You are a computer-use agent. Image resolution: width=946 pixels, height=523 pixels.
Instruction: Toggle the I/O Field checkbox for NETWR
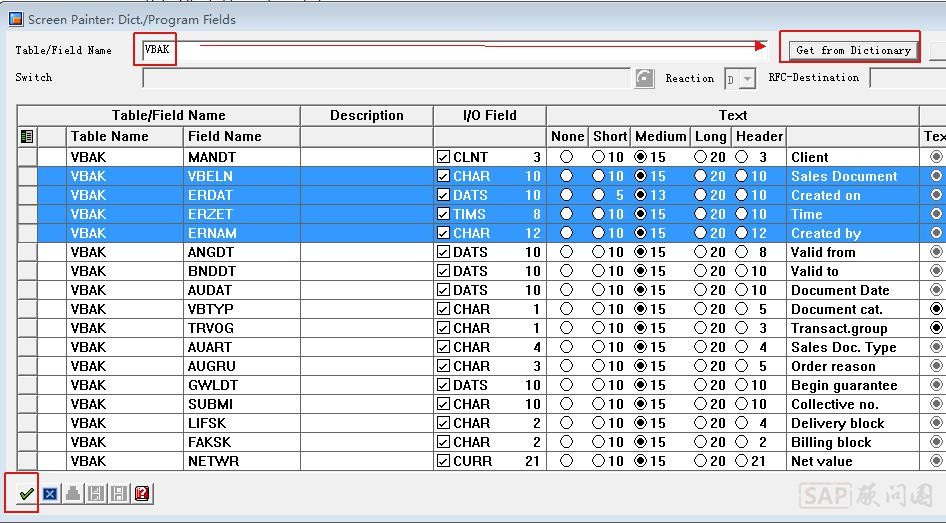pyautogui.click(x=443, y=461)
